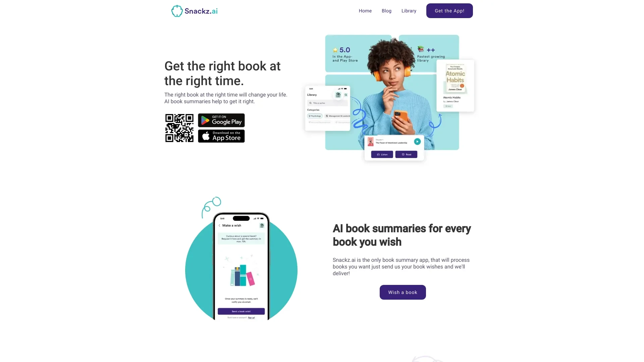Click the play button icon in chapter preview
This screenshot has width=644, height=362.
(417, 141)
